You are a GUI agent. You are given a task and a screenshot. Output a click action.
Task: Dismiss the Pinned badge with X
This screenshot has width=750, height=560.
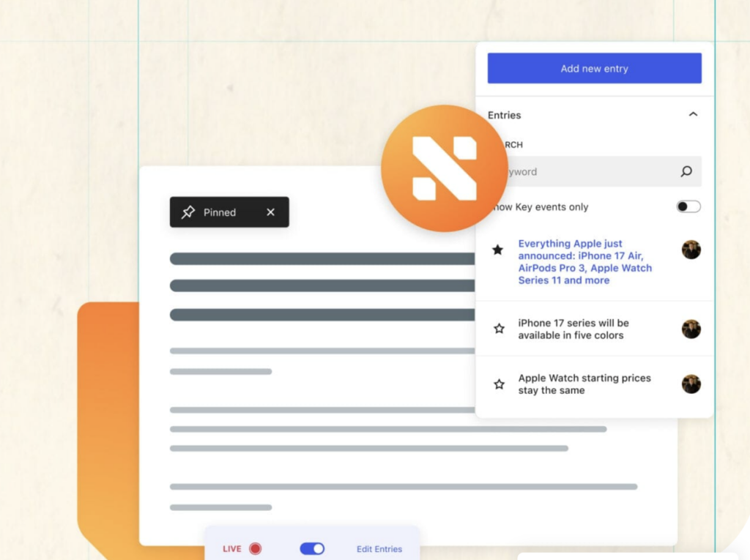point(271,212)
